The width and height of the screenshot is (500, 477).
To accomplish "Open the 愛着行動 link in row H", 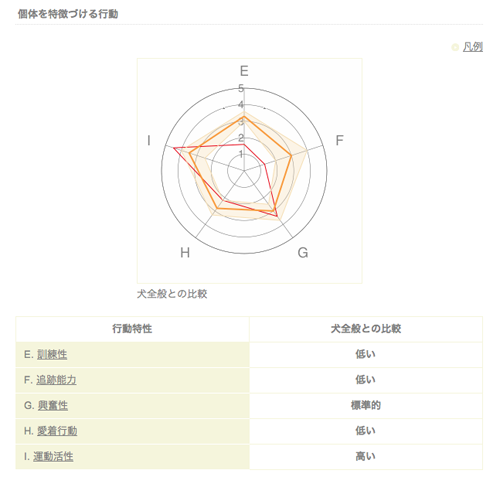I will (x=57, y=431).
